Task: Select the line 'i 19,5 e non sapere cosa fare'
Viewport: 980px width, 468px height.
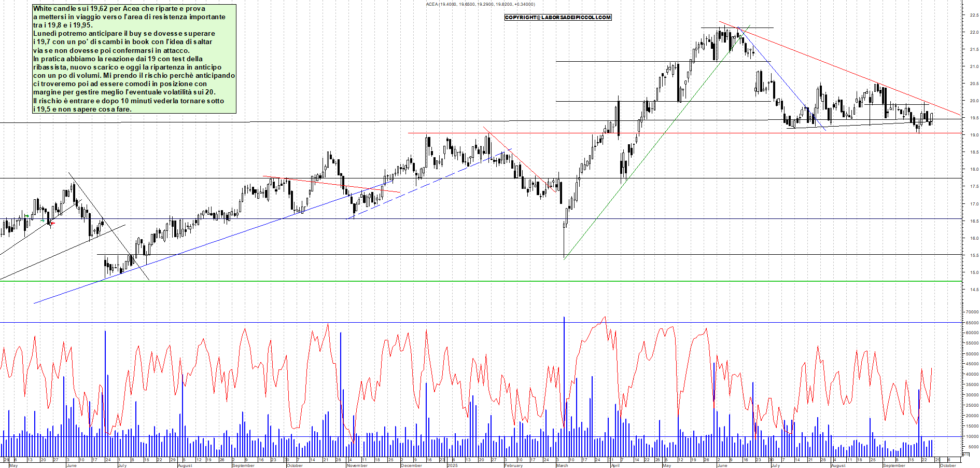Action: pos(82,109)
